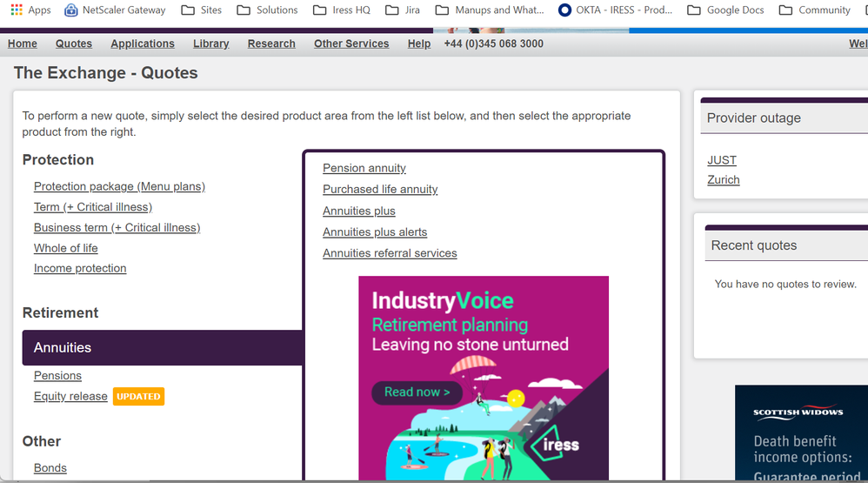Click the phone number +44 (0)345 068 3000
868x483 pixels.
493,44
